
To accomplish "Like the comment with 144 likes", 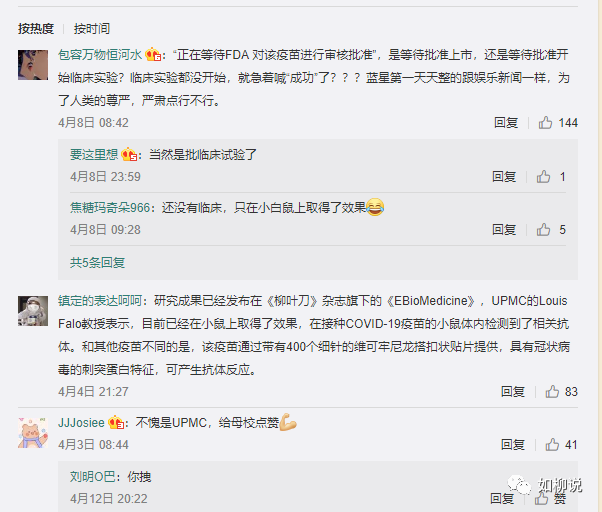I will (545, 123).
